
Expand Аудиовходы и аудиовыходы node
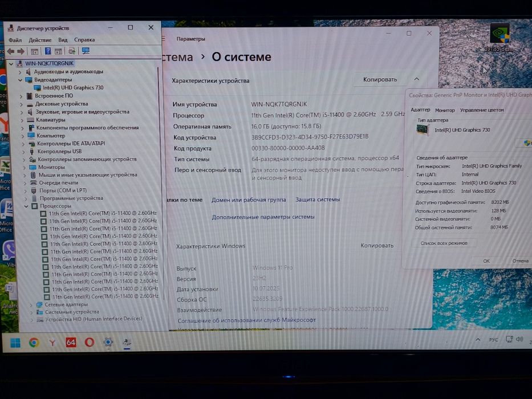[20, 72]
